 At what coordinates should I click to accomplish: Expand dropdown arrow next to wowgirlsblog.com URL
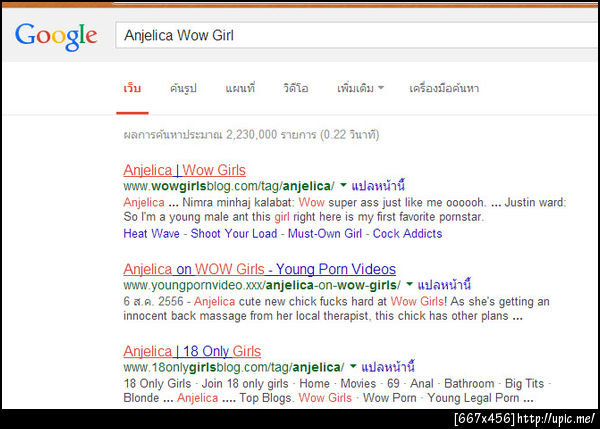343,186
